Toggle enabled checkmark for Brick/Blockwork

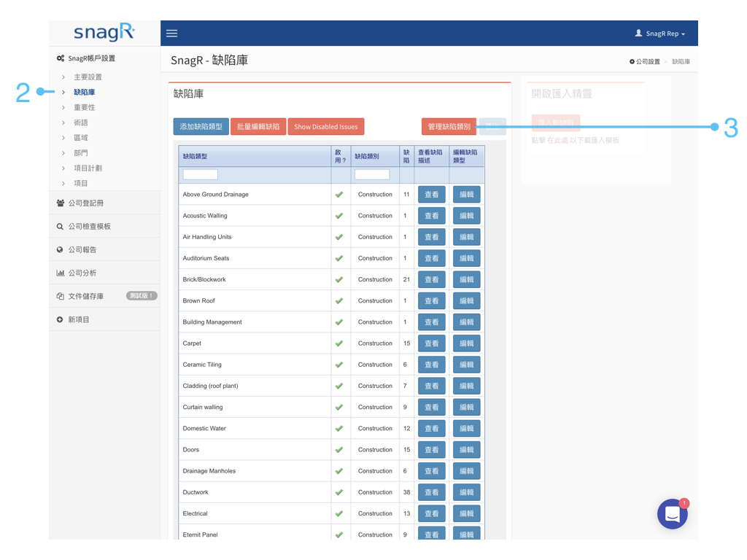(339, 279)
